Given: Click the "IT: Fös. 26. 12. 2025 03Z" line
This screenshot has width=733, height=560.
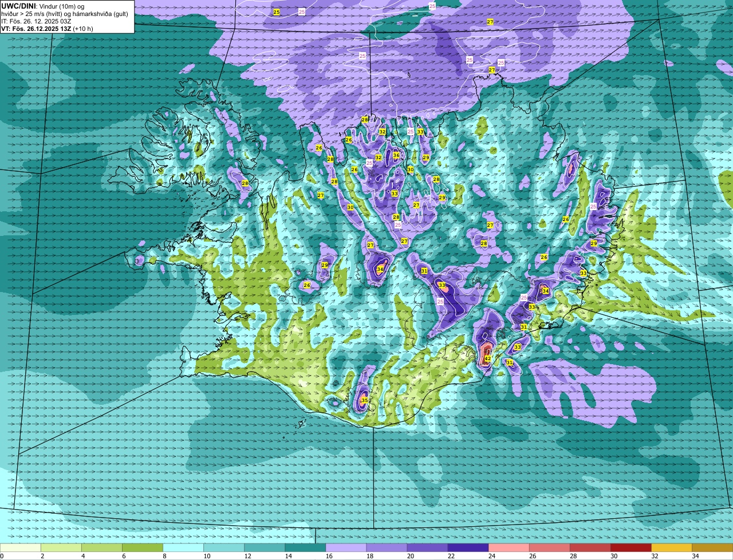Looking at the screenshot, I should (36, 21).
